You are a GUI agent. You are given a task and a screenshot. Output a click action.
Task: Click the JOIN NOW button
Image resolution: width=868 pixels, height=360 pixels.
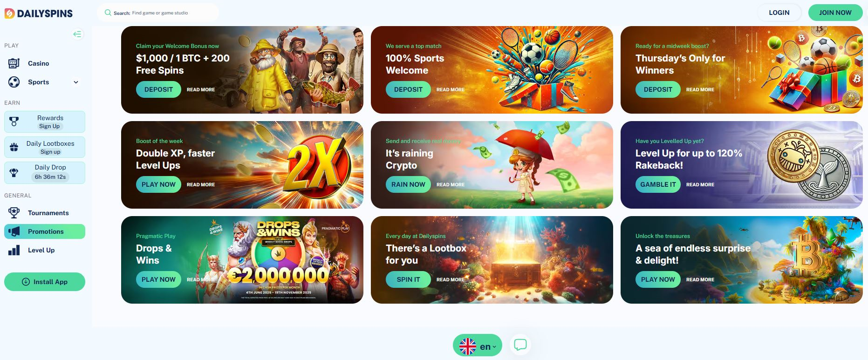[835, 13]
